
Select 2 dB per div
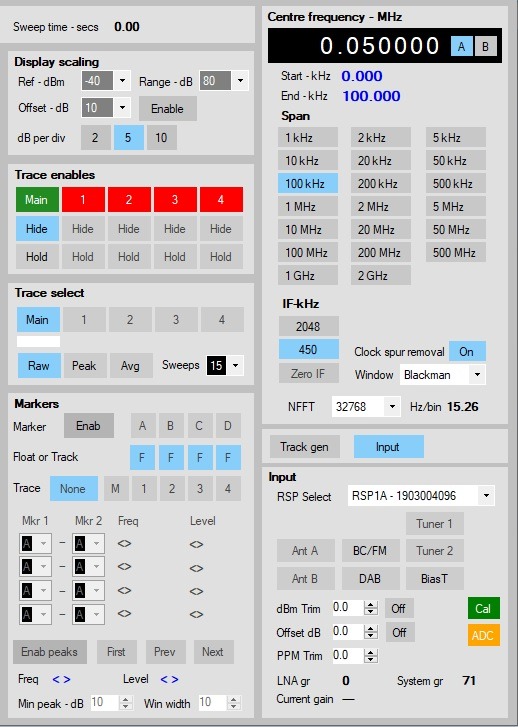pyautogui.click(x=96, y=138)
